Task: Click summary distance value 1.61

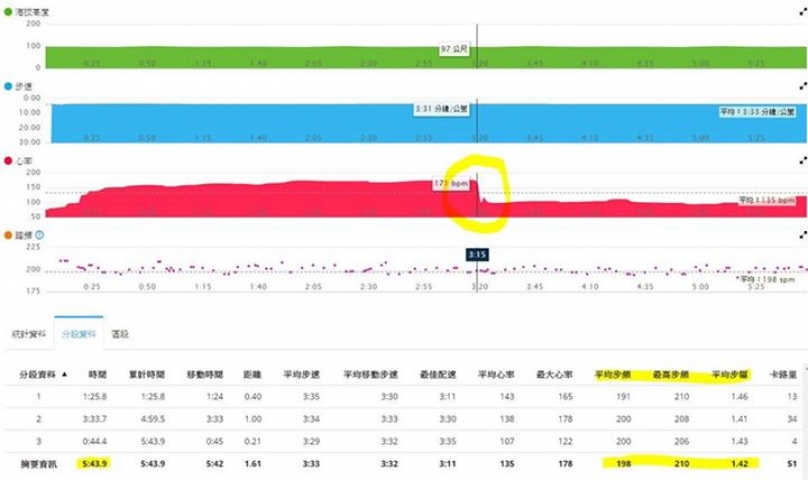Action: pos(252,464)
